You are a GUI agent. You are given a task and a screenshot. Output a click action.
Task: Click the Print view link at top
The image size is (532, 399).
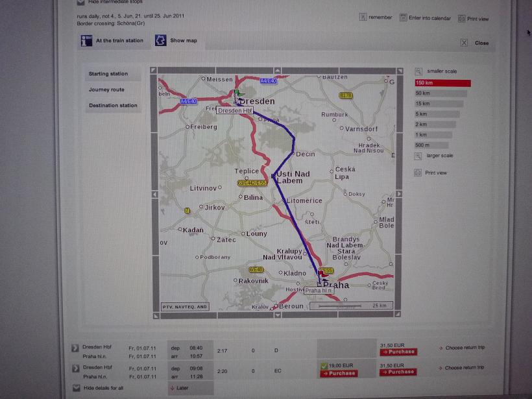click(x=478, y=19)
